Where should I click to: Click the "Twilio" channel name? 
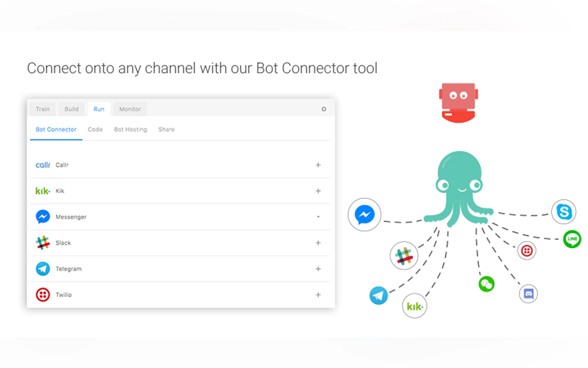tap(64, 295)
